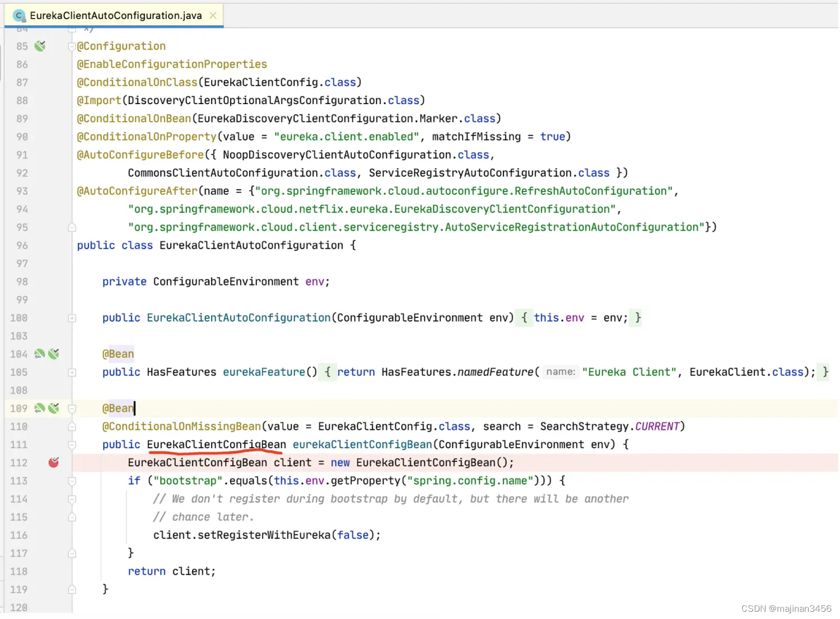Image resolution: width=840 pixels, height=619 pixels.
Task: Remove the red breakpoint on line 112
Action: [54, 462]
